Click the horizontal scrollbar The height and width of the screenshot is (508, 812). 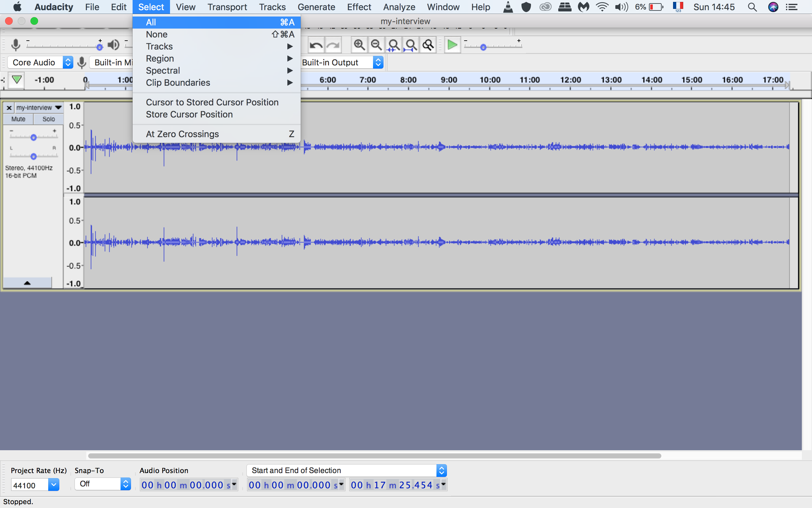(x=375, y=456)
